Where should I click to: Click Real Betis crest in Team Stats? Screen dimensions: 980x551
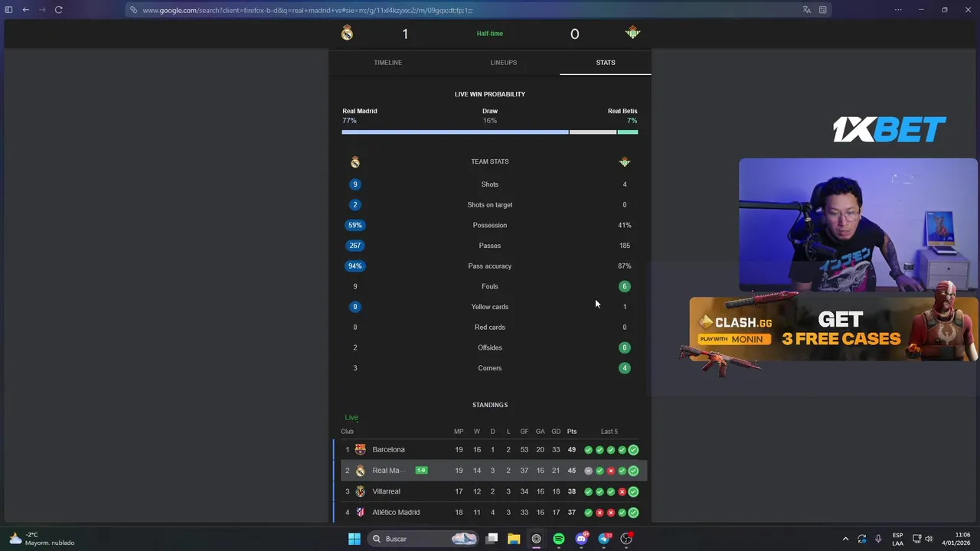pyautogui.click(x=625, y=162)
